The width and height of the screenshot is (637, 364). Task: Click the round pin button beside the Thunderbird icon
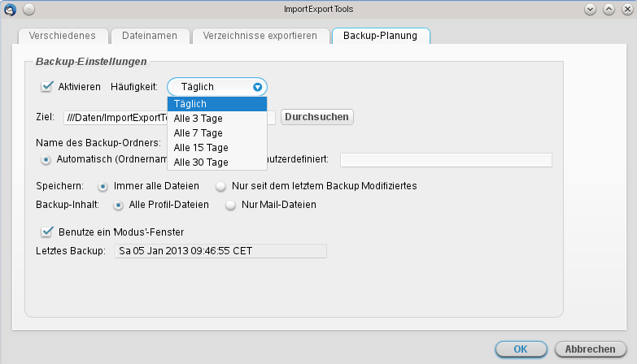click(x=28, y=9)
